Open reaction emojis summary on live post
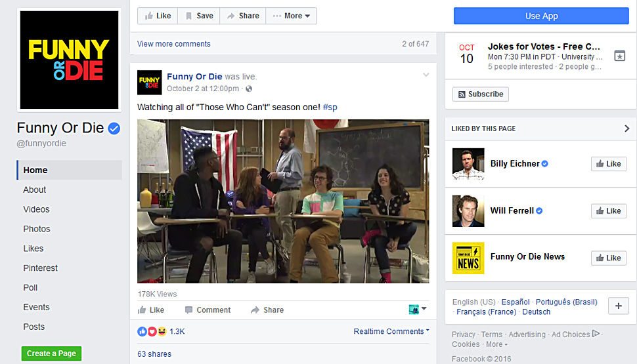The image size is (637, 364). pyautogui.click(x=152, y=332)
